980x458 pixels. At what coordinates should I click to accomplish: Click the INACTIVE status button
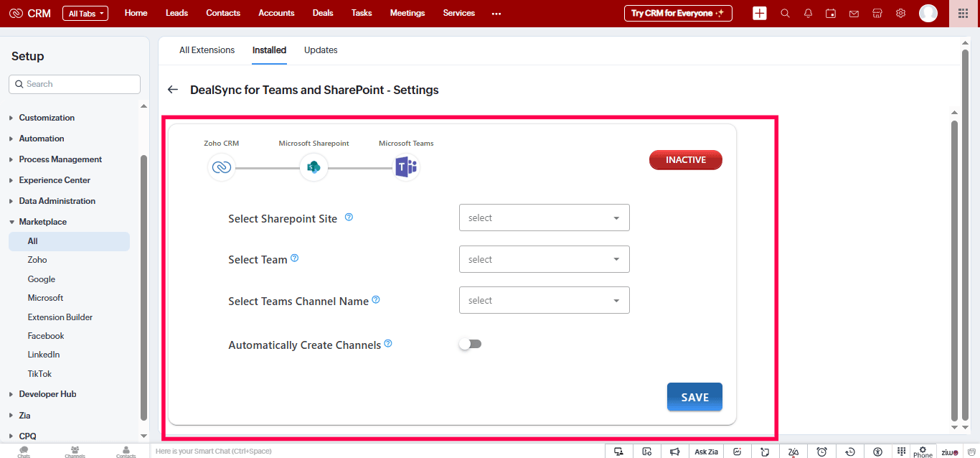pos(686,160)
